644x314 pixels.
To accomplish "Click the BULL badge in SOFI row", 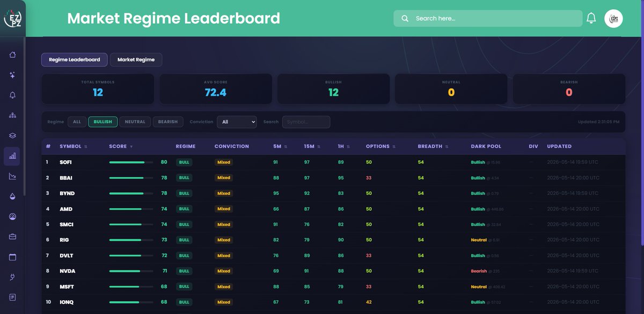I will tap(184, 162).
